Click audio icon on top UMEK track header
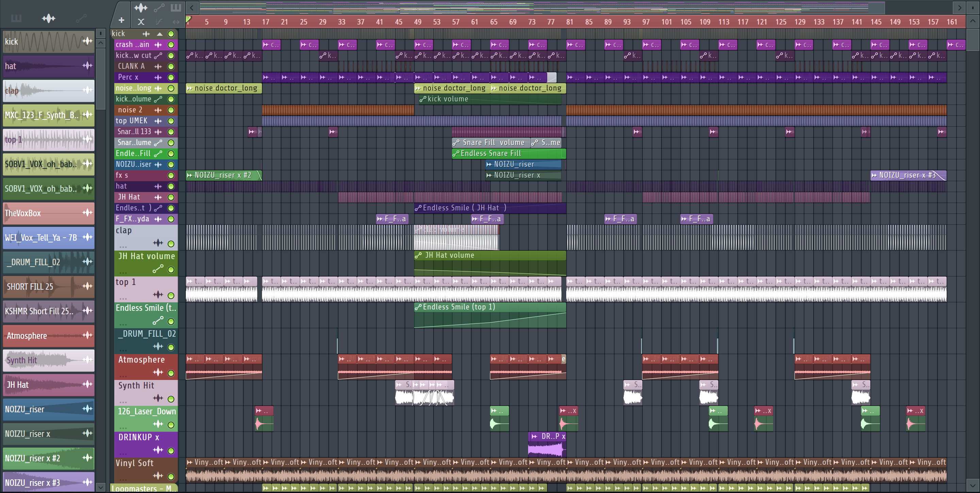980x493 pixels. 158,121
